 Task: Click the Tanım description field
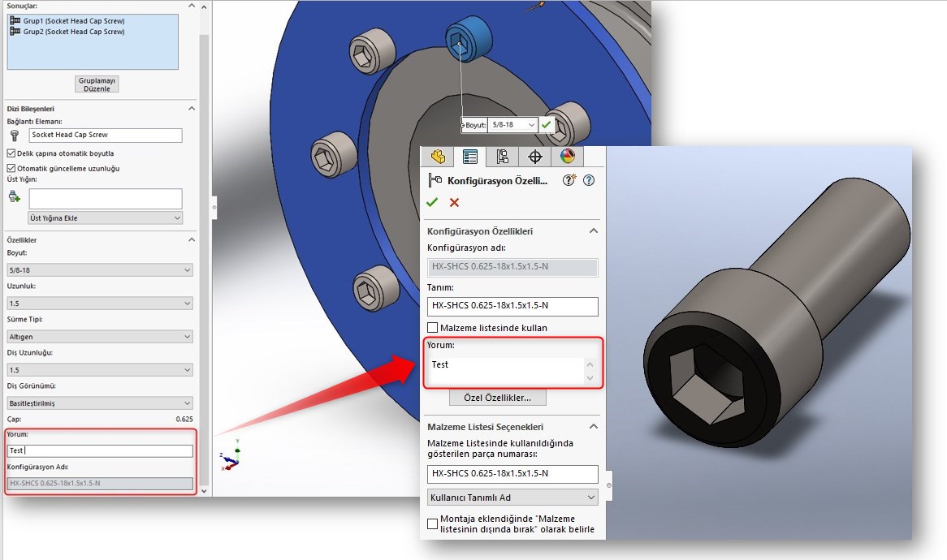click(512, 306)
